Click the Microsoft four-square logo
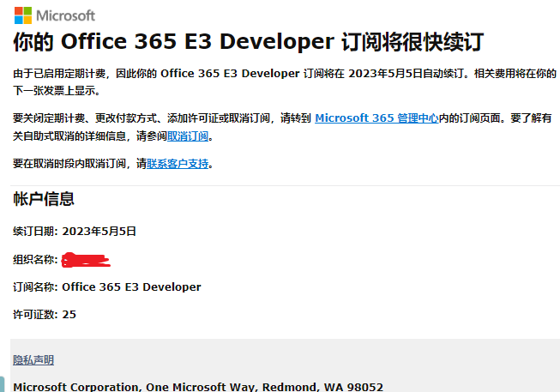The width and height of the screenshot is (560, 392). pos(22,15)
